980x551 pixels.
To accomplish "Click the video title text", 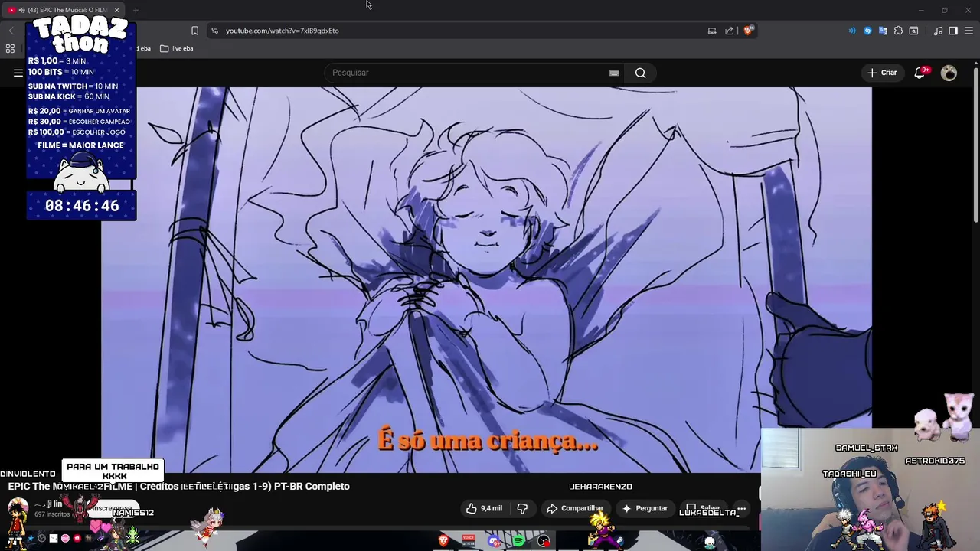I will tap(178, 486).
